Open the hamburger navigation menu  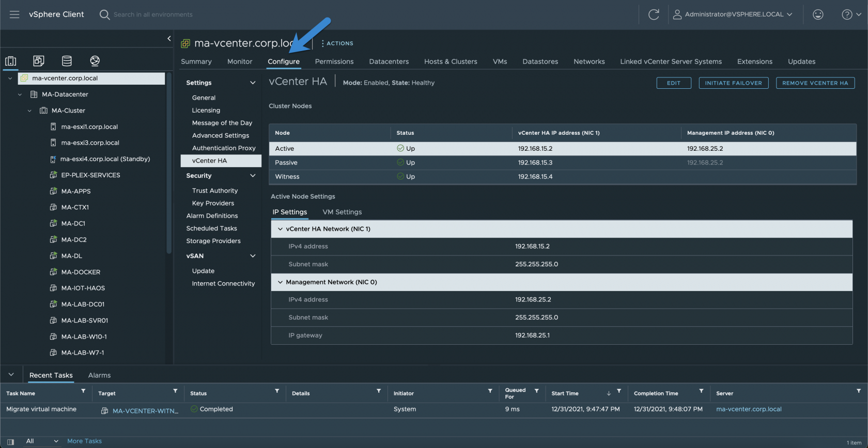pyautogui.click(x=14, y=14)
